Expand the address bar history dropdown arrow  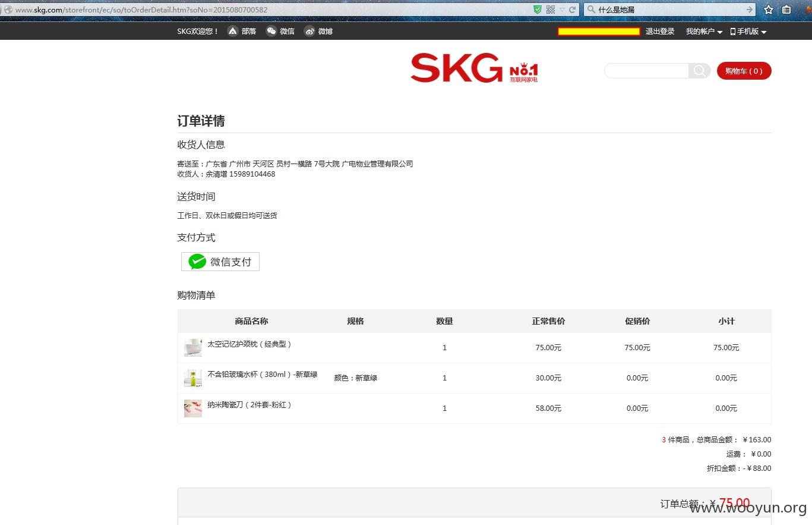(562, 10)
